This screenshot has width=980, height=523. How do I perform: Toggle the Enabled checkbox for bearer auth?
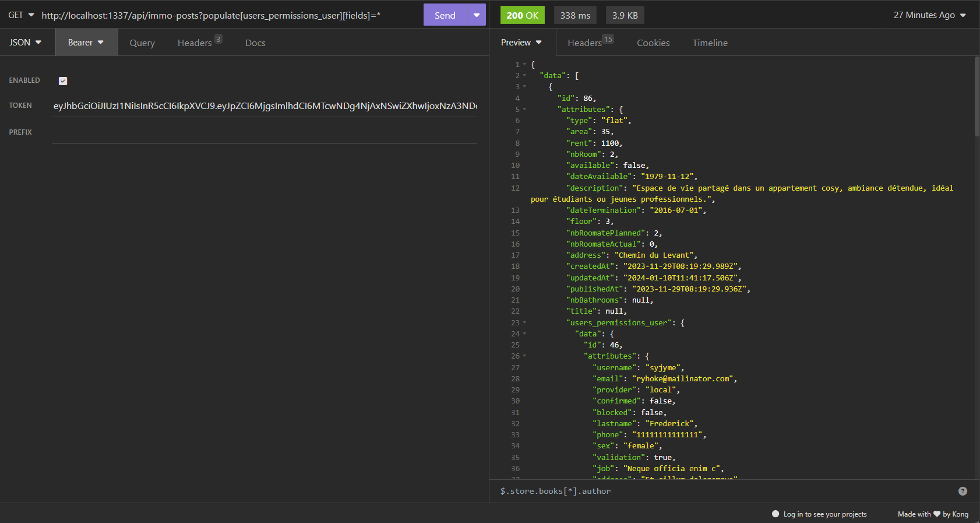click(x=63, y=81)
